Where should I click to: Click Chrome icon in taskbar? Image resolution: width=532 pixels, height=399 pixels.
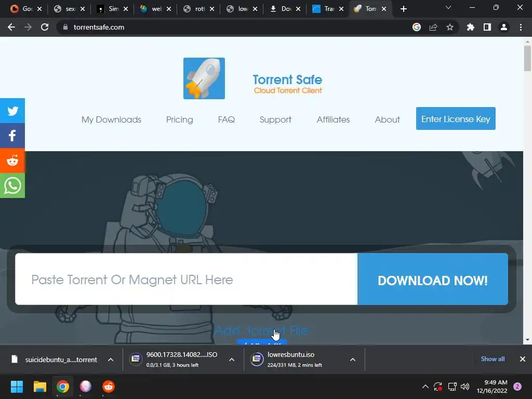coord(63,387)
